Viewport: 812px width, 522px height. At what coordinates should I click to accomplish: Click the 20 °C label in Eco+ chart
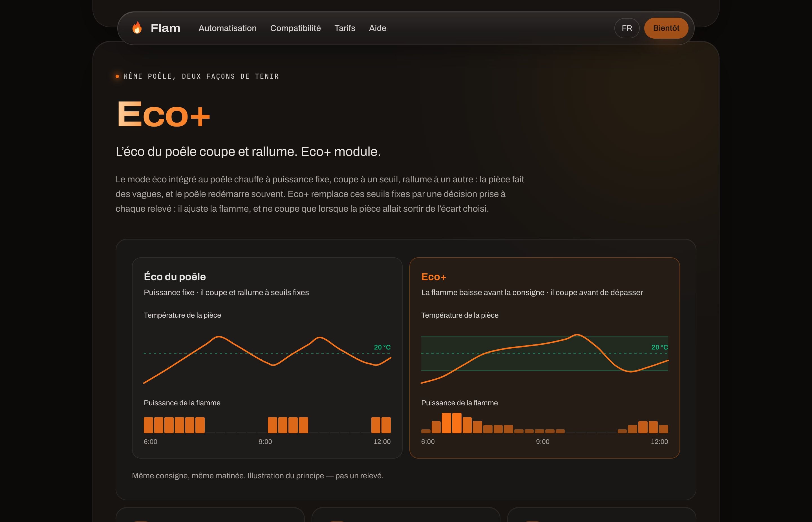tap(659, 347)
